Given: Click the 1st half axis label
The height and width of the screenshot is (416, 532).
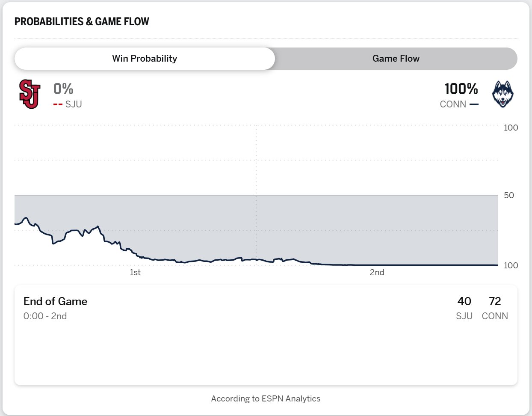Looking at the screenshot, I should coord(135,273).
